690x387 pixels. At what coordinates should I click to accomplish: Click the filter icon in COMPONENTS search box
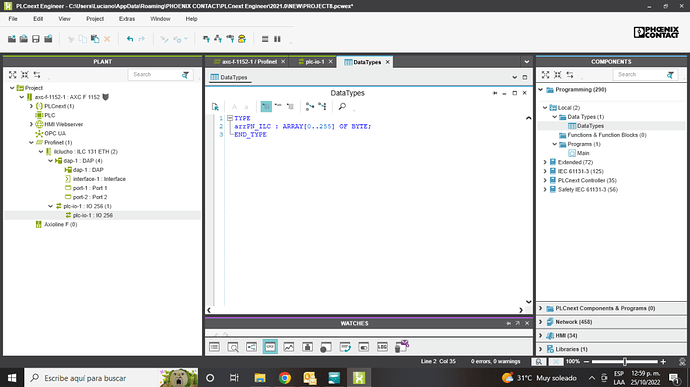[x=670, y=75]
